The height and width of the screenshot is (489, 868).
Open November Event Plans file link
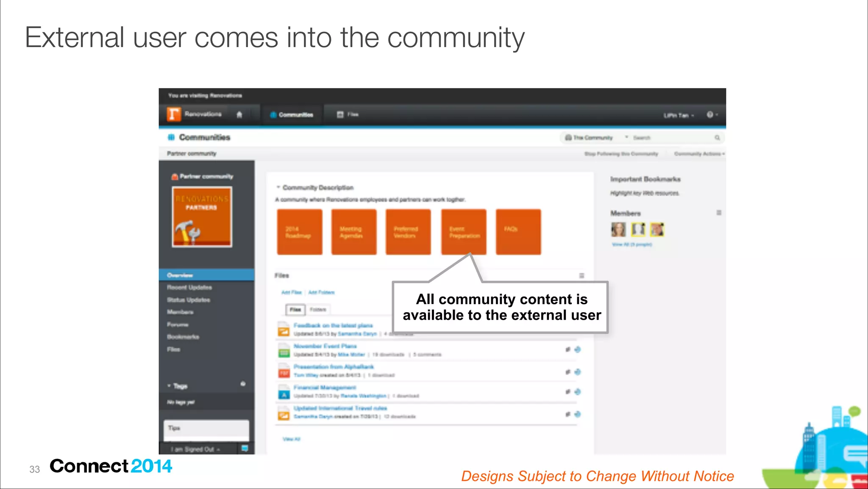click(325, 346)
